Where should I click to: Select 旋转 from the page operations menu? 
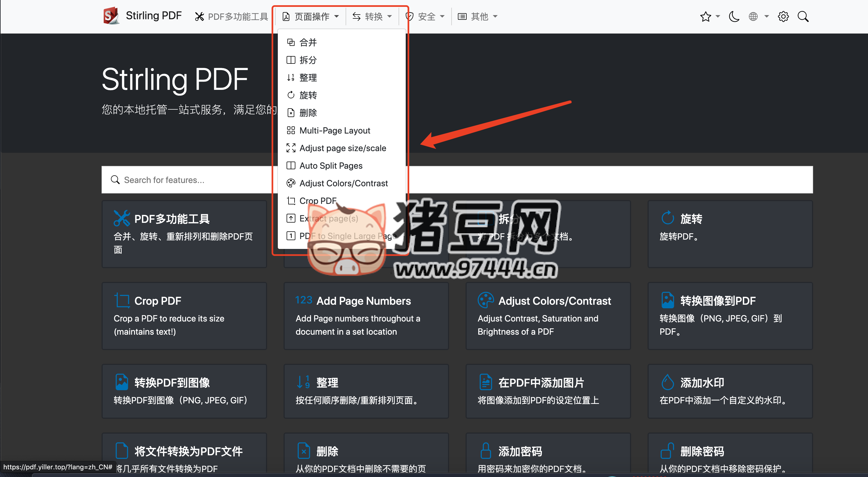[x=342, y=95]
